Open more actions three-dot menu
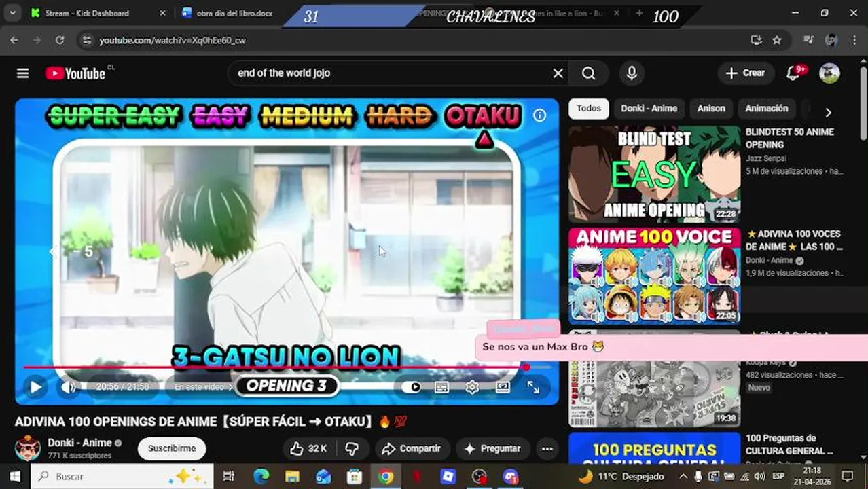 [x=547, y=448]
